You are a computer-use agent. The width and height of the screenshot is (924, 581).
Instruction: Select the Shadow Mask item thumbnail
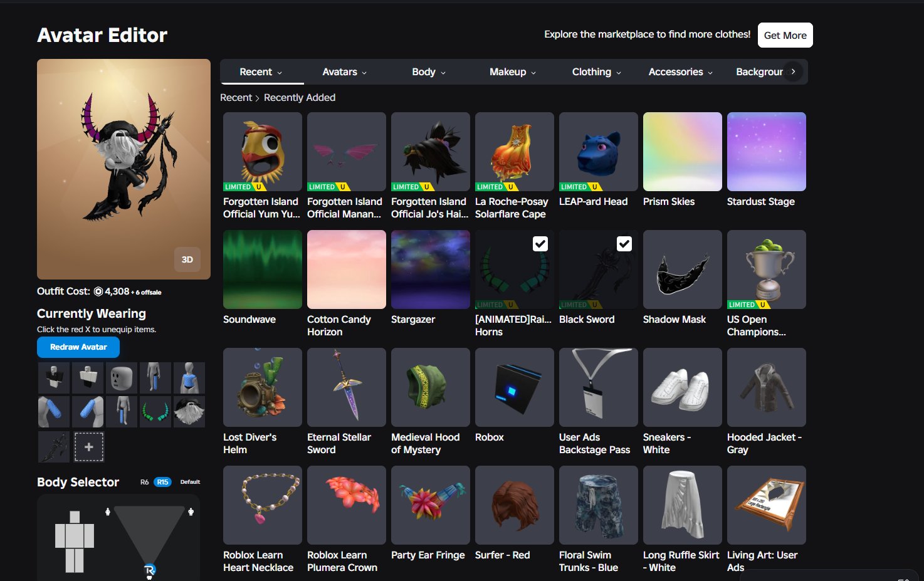pyautogui.click(x=683, y=270)
